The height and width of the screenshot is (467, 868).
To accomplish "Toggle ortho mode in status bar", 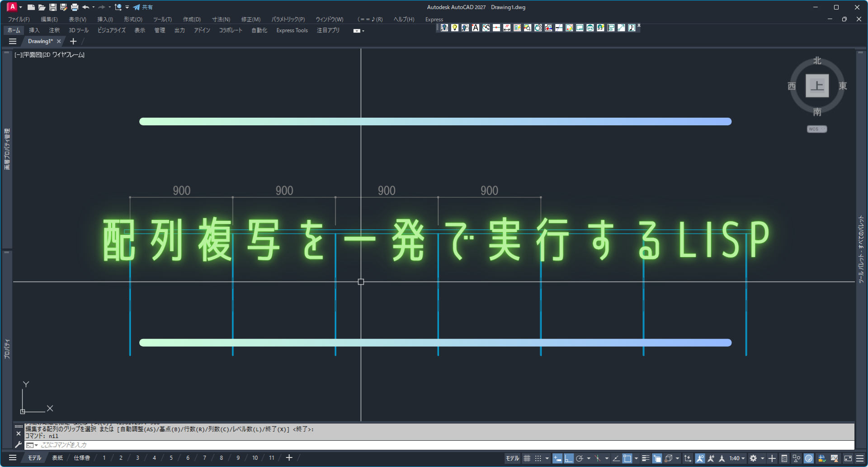I will pos(568,458).
